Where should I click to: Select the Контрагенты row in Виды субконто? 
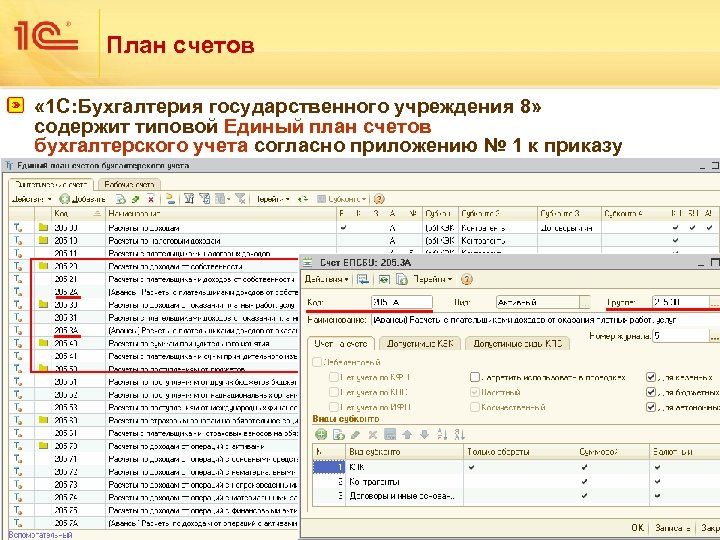(x=516, y=482)
